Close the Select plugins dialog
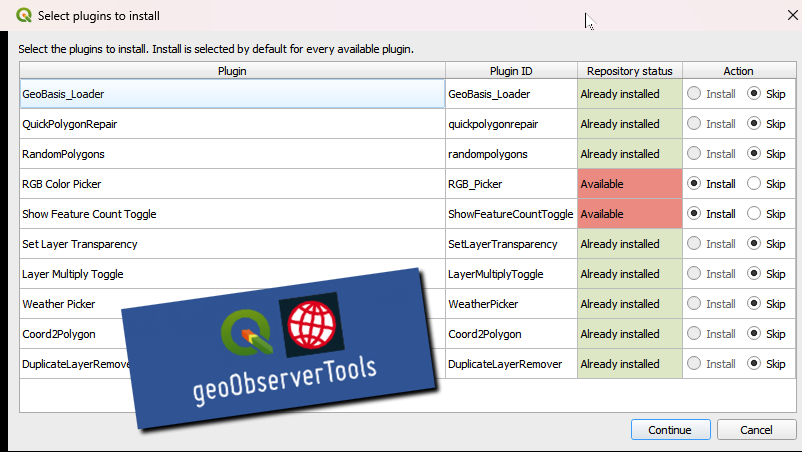Viewport: 802px width, 452px height. 792,15
